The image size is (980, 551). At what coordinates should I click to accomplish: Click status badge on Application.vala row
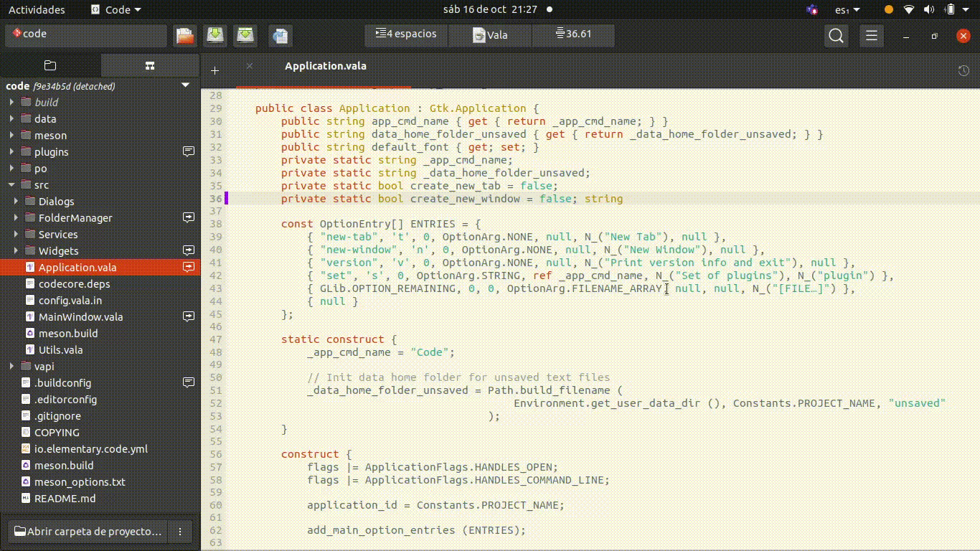189,267
